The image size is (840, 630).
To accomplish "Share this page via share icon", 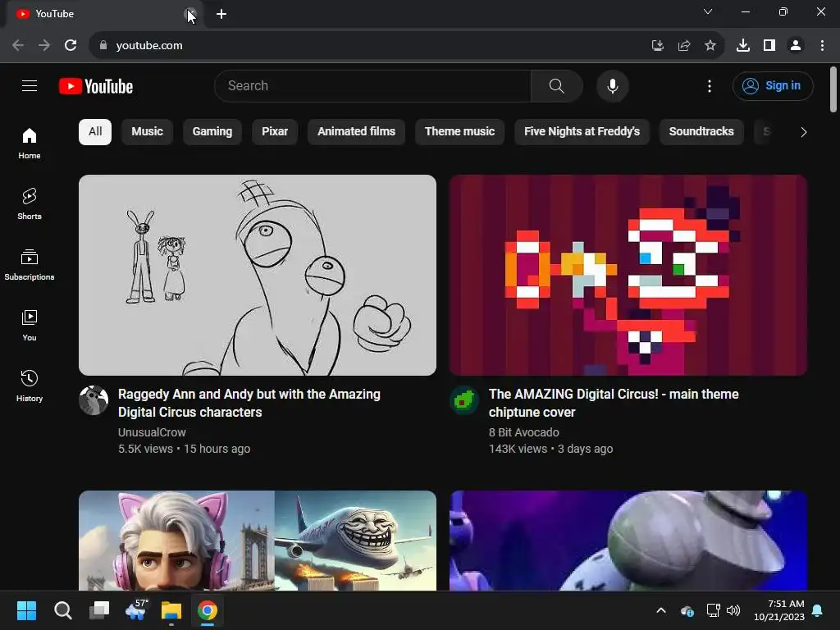I will tap(684, 46).
